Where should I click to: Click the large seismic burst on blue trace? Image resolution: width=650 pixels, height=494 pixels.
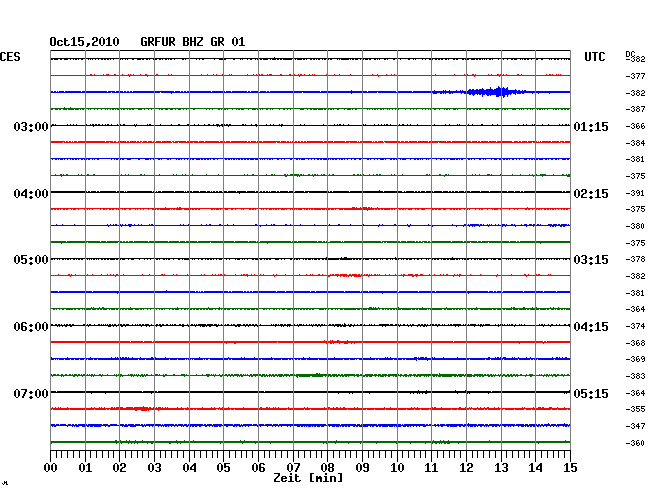pyautogui.click(x=495, y=92)
